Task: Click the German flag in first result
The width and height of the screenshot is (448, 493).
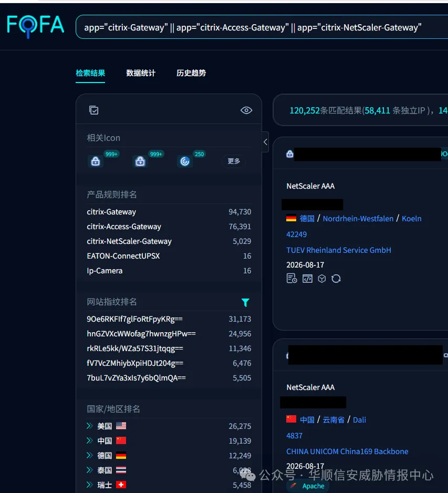Action: (291, 218)
